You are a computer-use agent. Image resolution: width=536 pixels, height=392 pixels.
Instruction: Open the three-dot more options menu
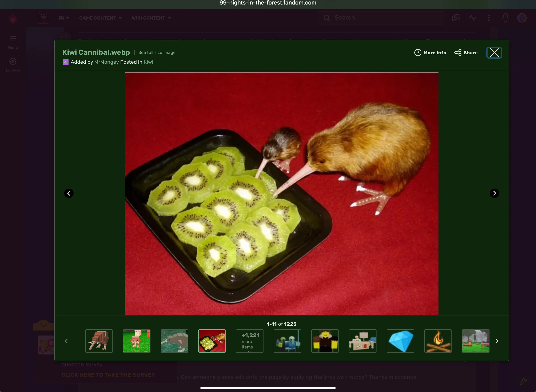click(x=489, y=18)
